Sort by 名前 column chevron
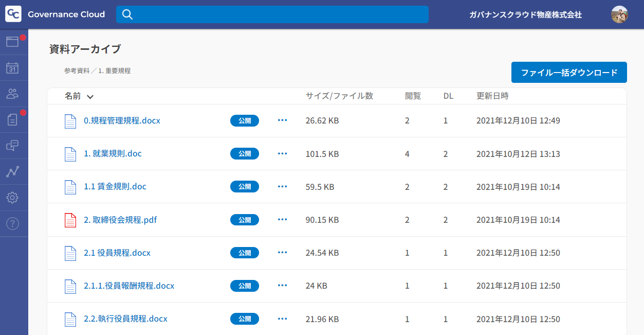The image size is (644, 335). pyautogui.click(x=90, y=97)
